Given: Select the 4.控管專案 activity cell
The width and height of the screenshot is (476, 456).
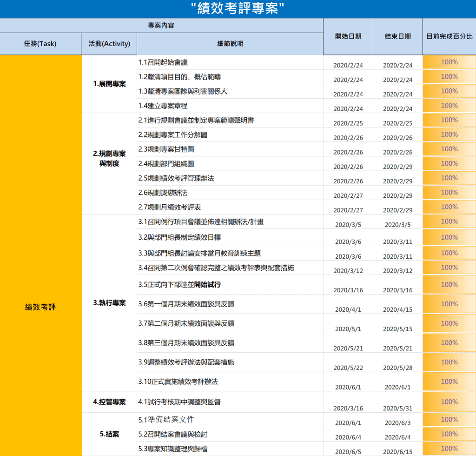Looking at the screenshot, I should [x=109, y=402].
